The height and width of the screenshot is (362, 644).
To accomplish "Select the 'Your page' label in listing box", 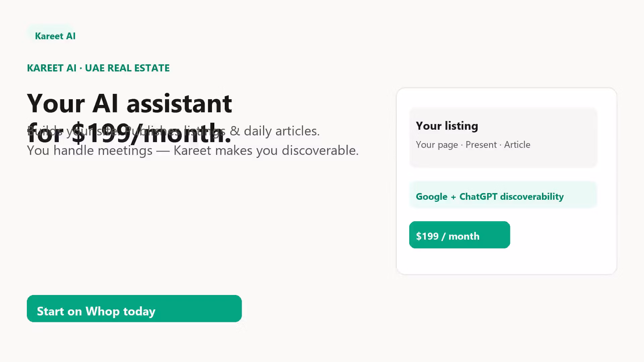I will tap(437, 145).
